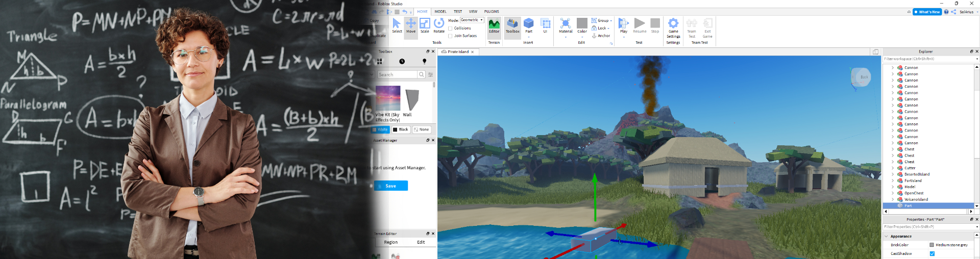The image size is (980, 259).
Task: Show recent items in Toolbox
Action: [x=402, y=61]
